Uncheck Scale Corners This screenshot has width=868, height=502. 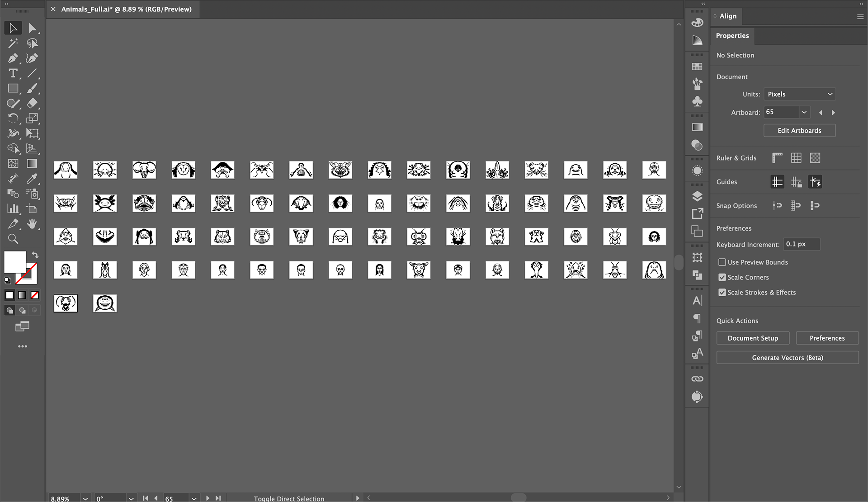(x=722, y=277)
